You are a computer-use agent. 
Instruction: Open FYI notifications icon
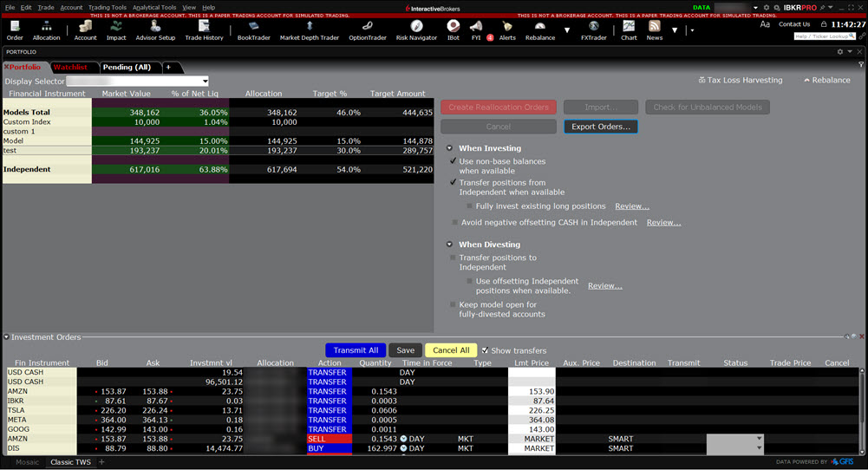click(476, 29)
